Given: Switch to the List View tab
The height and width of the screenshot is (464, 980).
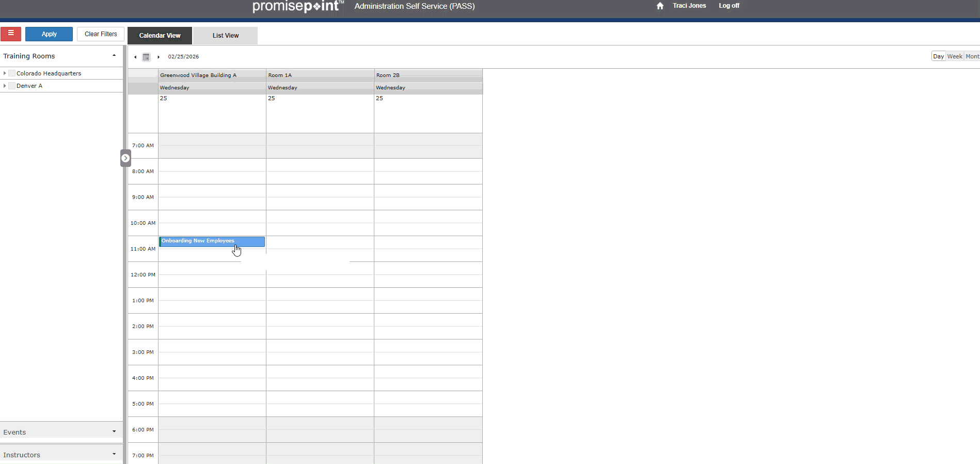Looking at the screenshot, I should point(225,36).
